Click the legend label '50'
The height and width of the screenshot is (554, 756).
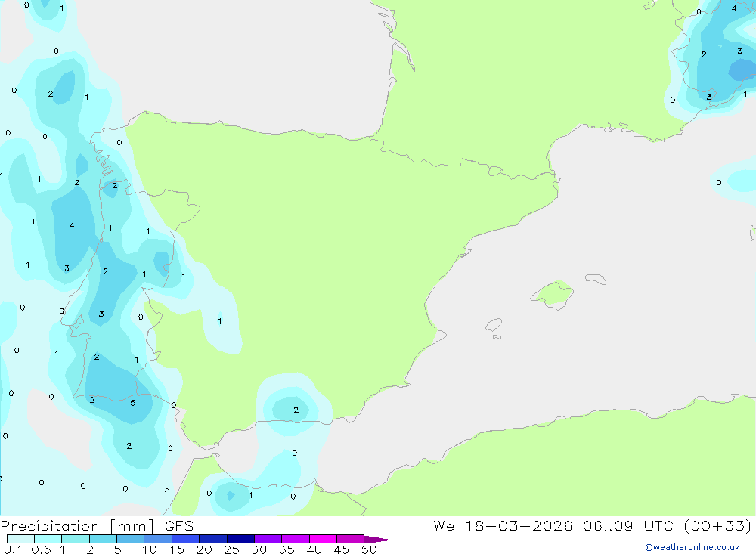369,549
